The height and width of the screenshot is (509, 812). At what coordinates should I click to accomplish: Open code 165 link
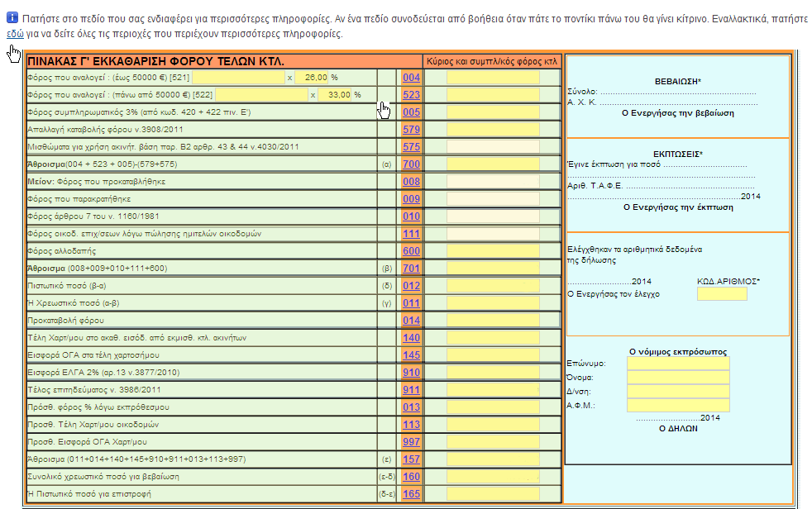[411, 493]
